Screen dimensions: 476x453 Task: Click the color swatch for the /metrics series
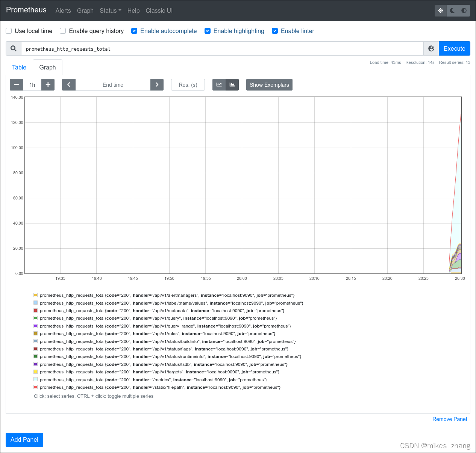(x=35, y=379)
